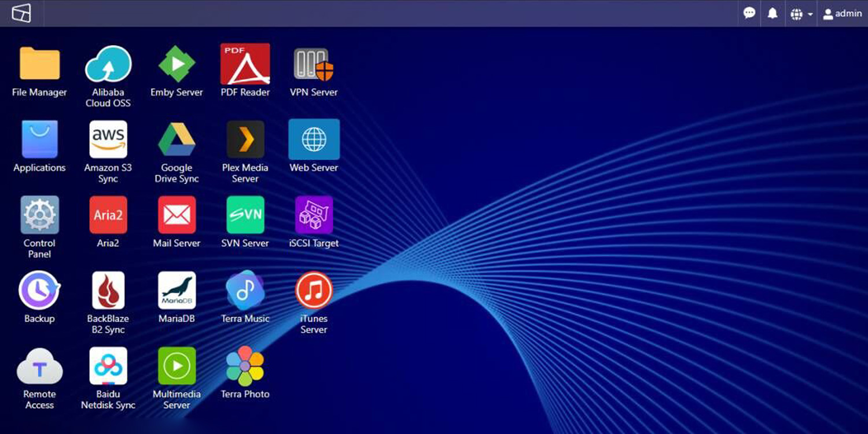Click the TOS logo button in top bar

click(x=21, y=13)
